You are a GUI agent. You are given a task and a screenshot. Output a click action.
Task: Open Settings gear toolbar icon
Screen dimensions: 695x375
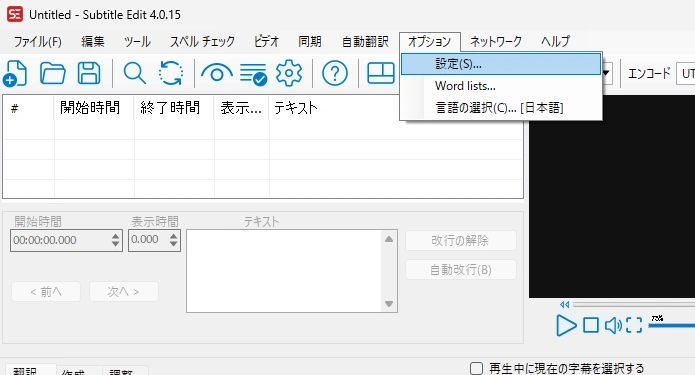(x=289, y=73)
